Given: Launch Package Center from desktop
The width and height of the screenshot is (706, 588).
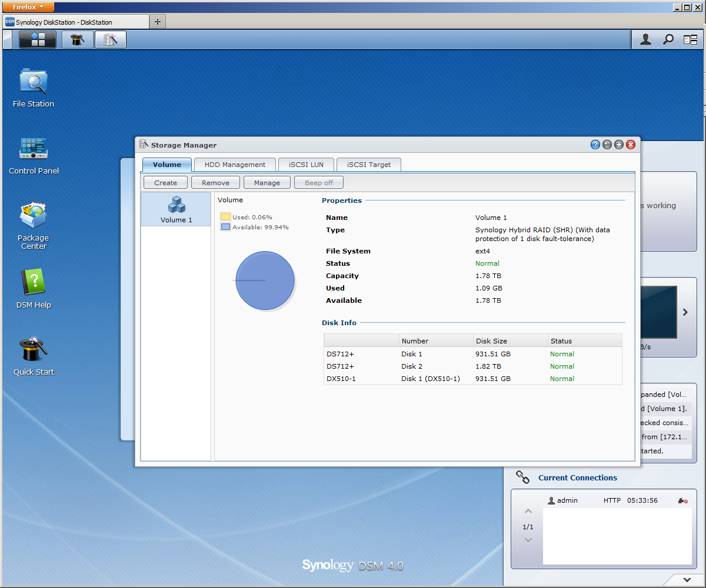Looking at the screenshot, I should (x=34, y=216).
